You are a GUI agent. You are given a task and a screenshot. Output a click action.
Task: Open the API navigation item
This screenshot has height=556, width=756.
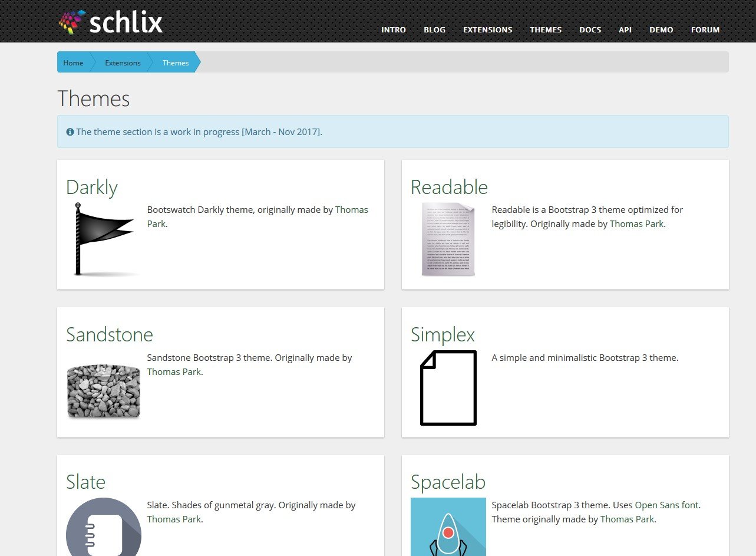coord(625,29)
